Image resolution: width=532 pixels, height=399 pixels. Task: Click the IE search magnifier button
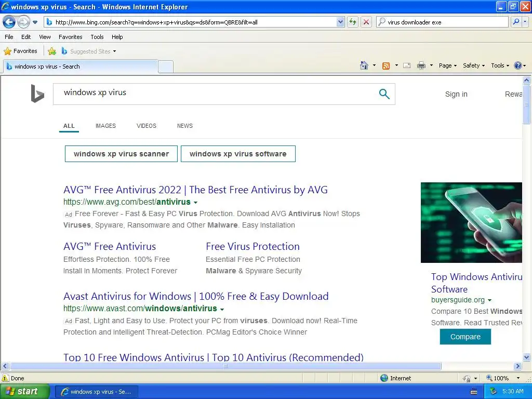(516, 22)
